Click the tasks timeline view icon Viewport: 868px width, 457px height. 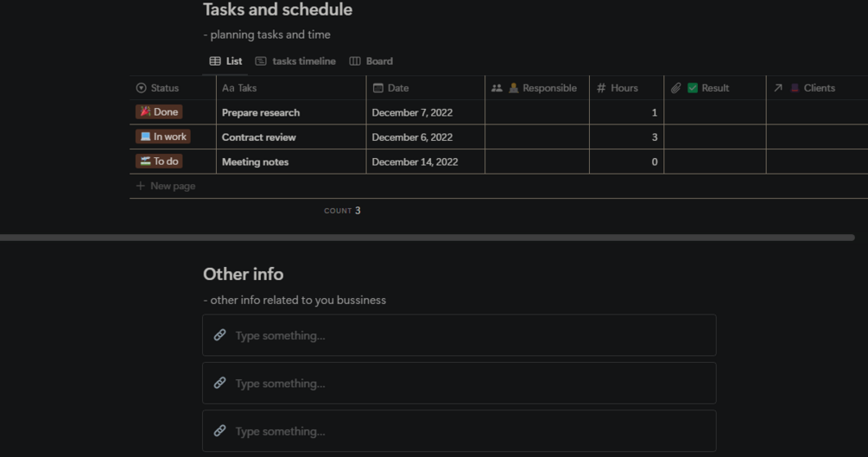point(261,61)
